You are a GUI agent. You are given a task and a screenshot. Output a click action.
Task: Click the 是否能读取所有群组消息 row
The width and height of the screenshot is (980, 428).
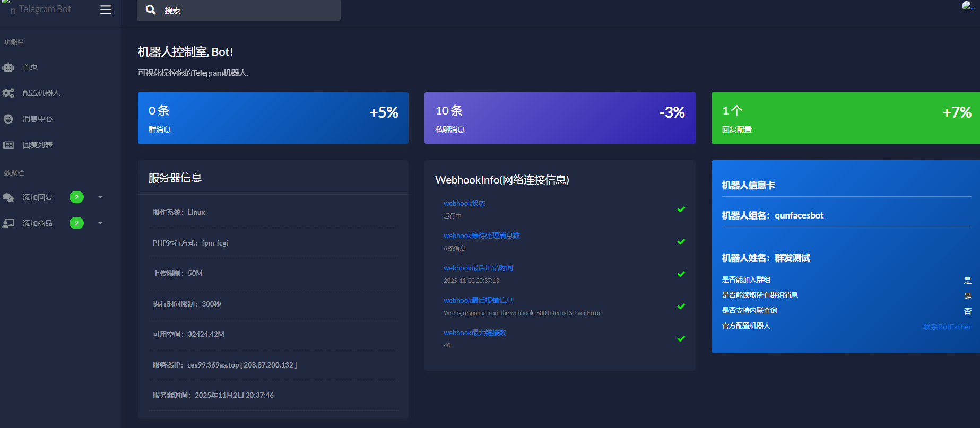[x=846, y=295]
